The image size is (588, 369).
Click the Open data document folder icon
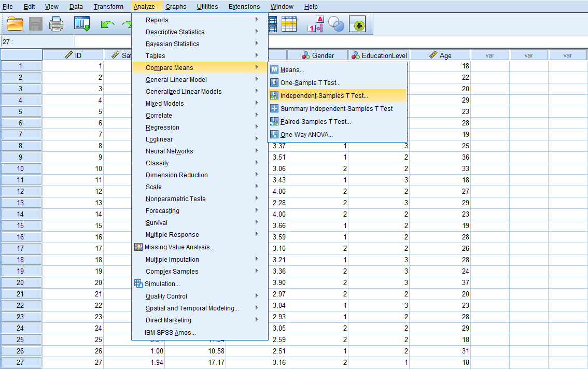click(16, 24)
